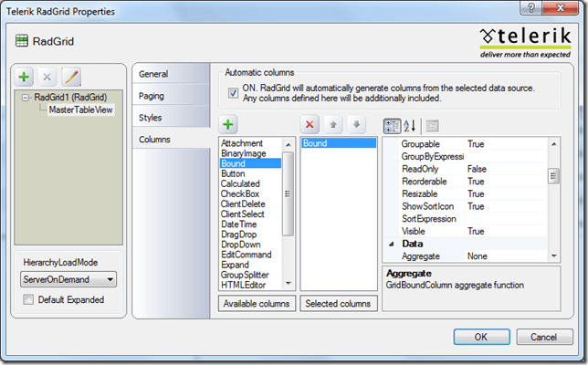Select Calculated in available columns

click(250, 183)
